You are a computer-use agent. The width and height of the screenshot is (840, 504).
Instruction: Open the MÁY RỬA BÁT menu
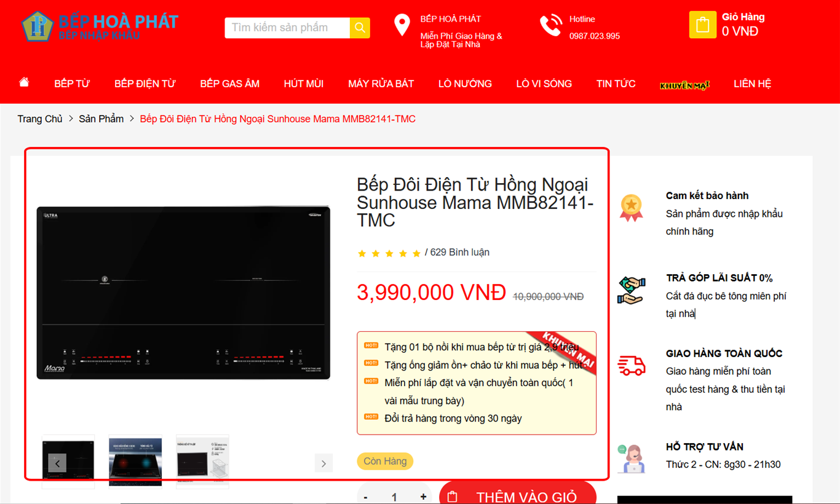point(381,84)
